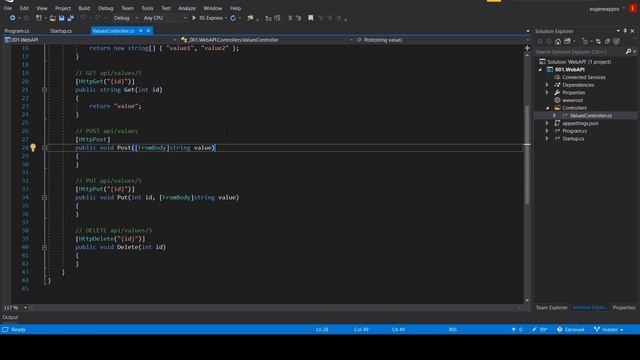
Task: Start debugging with the green play icon
Action: [x=194, y=18]
